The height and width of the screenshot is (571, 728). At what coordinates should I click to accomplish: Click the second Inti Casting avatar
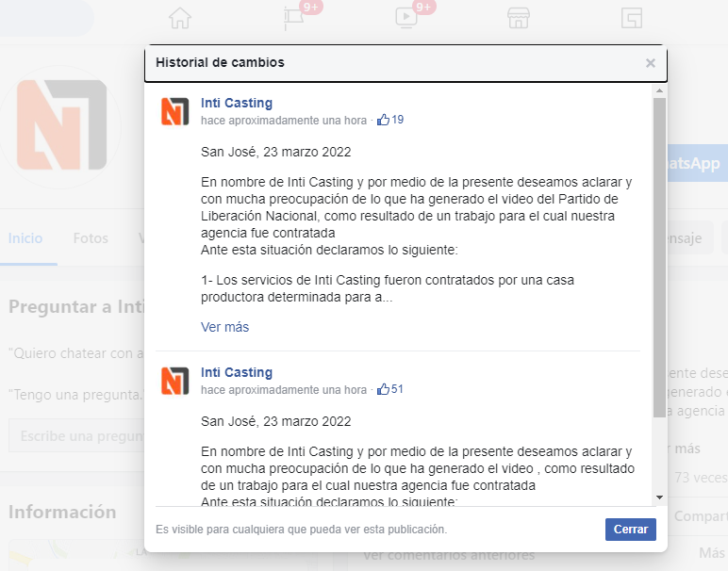pyautogui.click(x=175, y=381)
